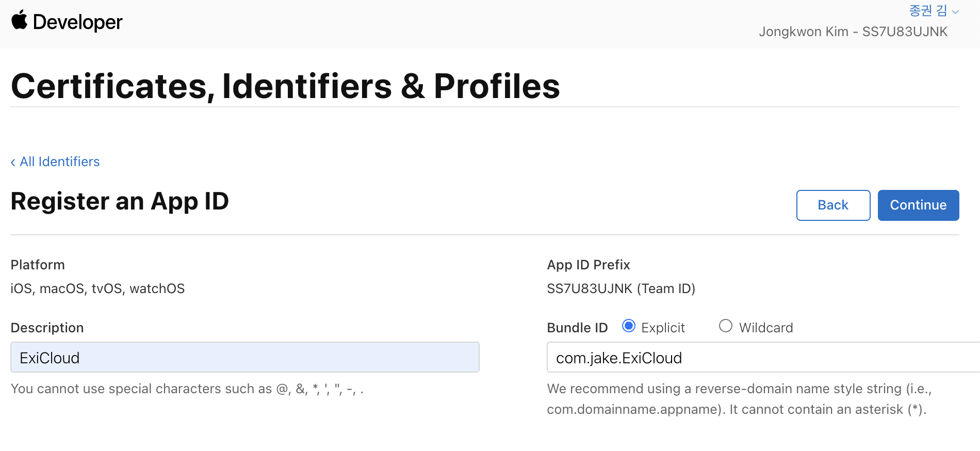Click the Bundle ID label

pyautogui.click(x=577, y=328)
